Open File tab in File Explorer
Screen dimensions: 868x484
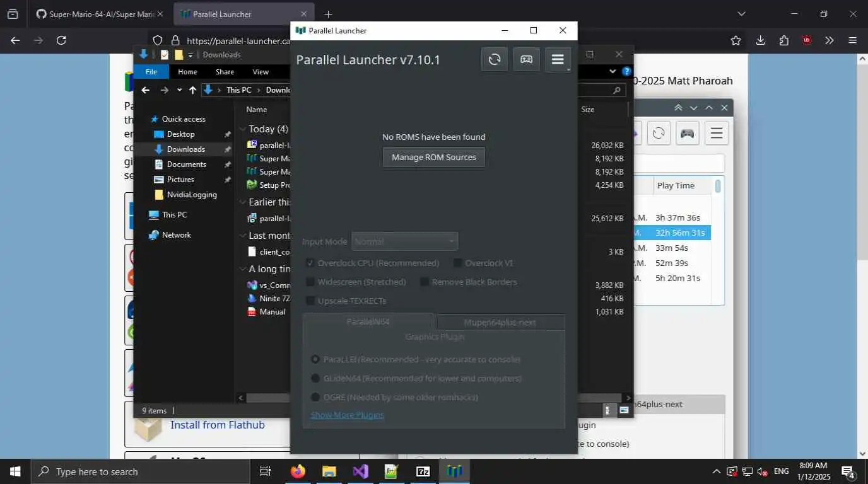(x=151, y=72)
